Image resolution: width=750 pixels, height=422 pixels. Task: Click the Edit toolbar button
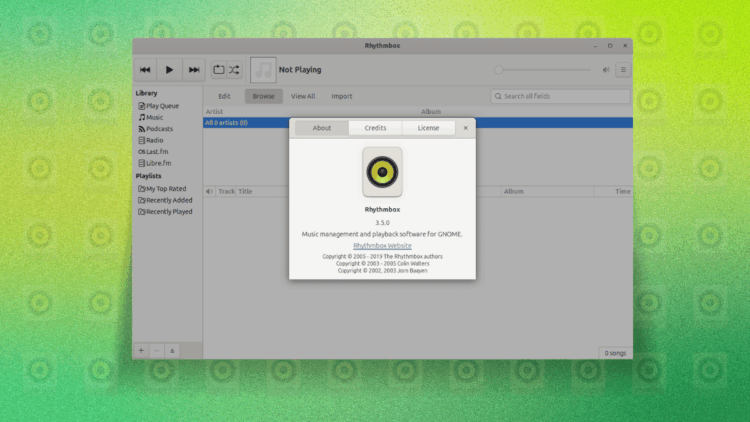click(x=224, y=96)
